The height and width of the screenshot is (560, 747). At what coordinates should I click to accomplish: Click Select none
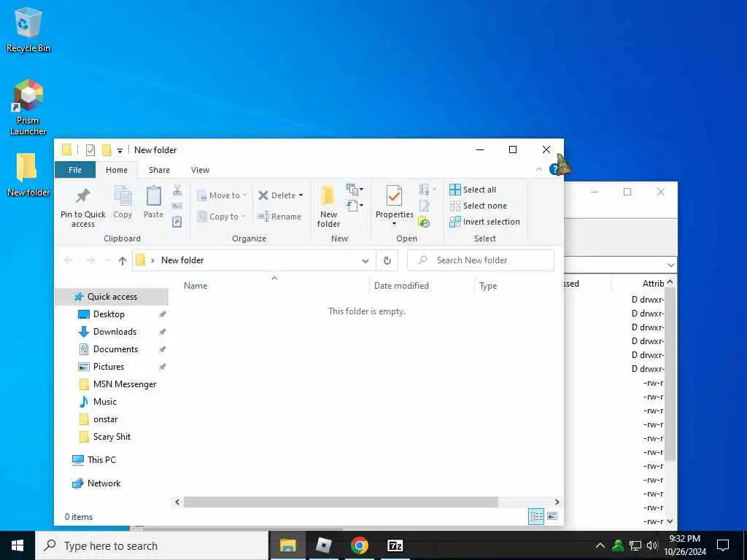pyautogui.click(x=479, y=206)
